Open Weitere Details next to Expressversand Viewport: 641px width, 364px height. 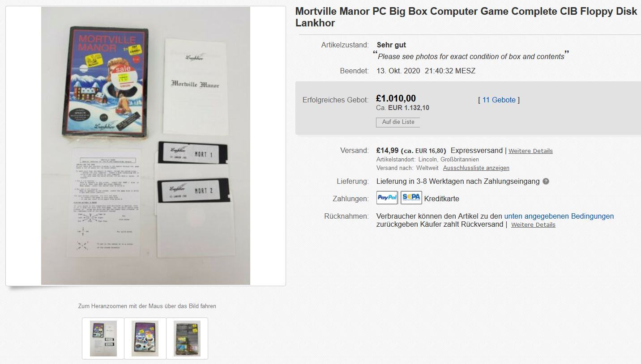tap(530, 151)
